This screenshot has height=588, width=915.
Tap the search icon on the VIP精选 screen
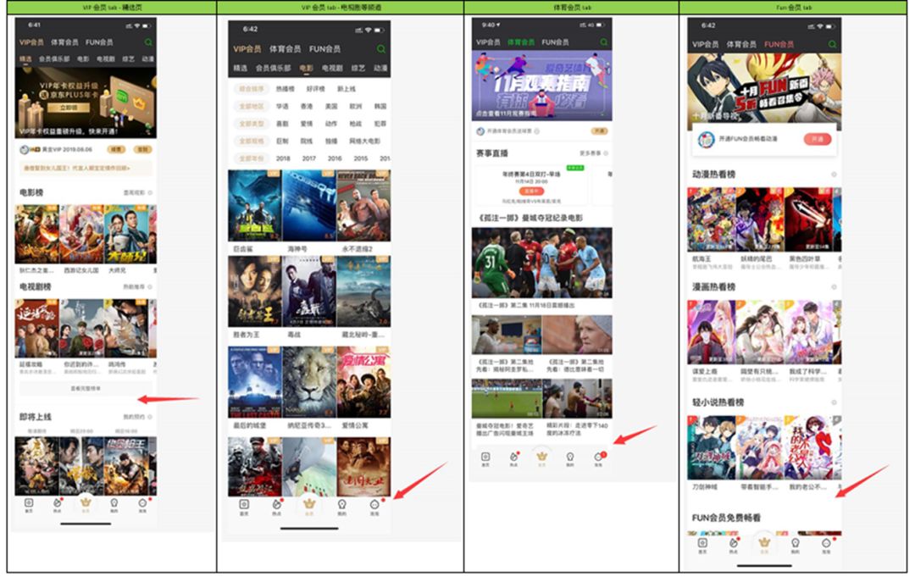[x=148, y=42]
